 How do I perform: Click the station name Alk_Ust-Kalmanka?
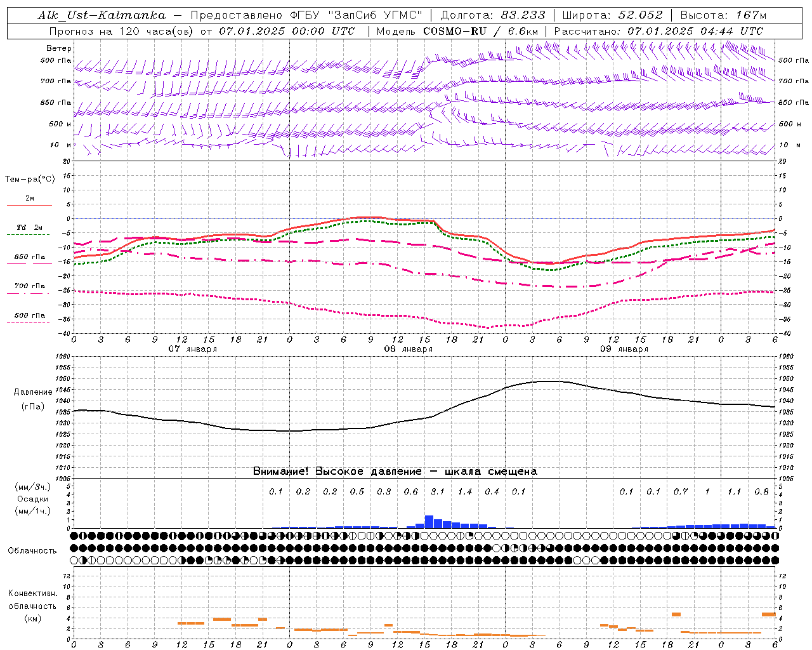(102, 15)
